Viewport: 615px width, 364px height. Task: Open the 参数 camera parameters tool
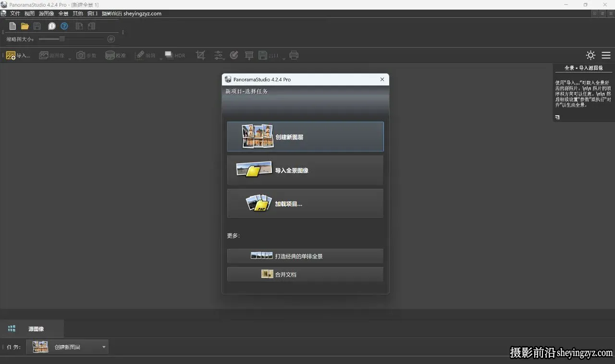86,55
